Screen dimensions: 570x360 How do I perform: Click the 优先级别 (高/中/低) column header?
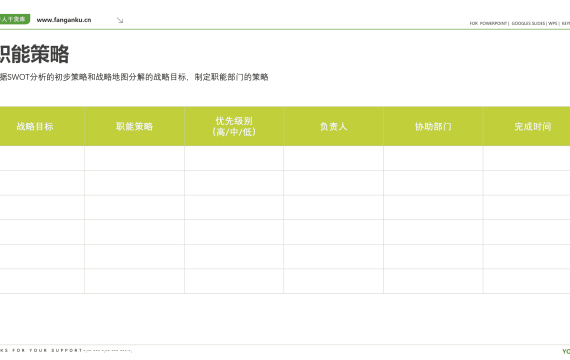point(234,127)
